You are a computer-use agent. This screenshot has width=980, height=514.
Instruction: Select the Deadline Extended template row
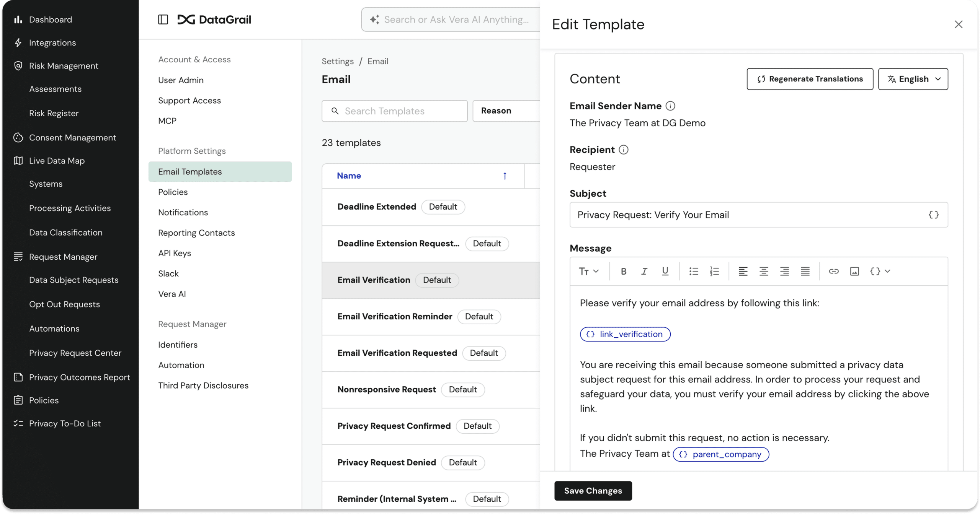[x=431, y=207]
